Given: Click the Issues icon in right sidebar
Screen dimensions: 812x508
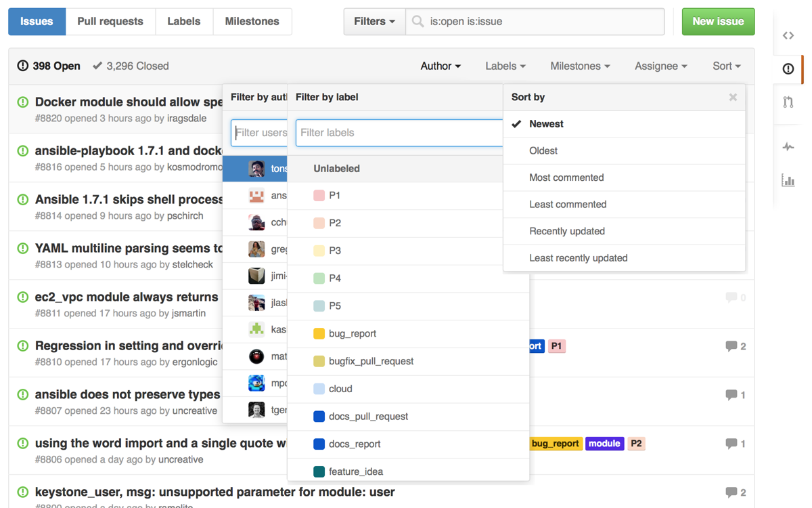Looking at the screenshot, I should point(788,68).
